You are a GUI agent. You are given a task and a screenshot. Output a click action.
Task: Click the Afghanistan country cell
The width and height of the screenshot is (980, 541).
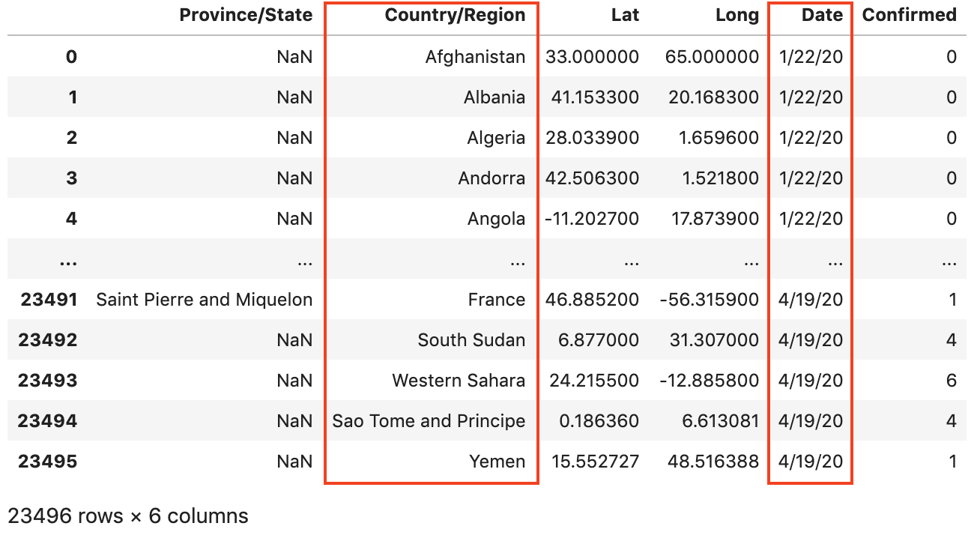click(x=475, y=57)
